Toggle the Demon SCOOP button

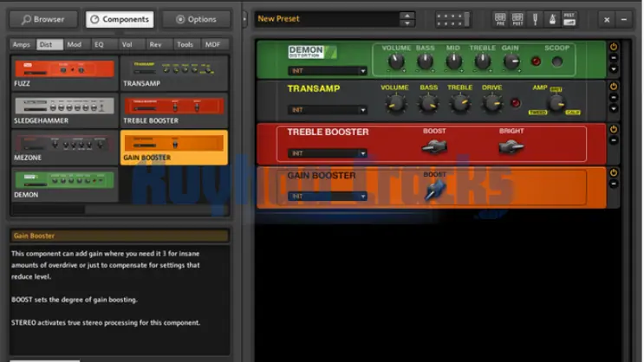coord(556,61)
